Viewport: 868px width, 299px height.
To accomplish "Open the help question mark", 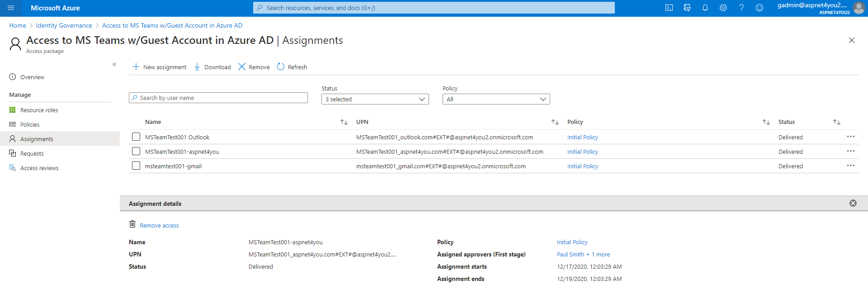I will click(x=741, y=8).
